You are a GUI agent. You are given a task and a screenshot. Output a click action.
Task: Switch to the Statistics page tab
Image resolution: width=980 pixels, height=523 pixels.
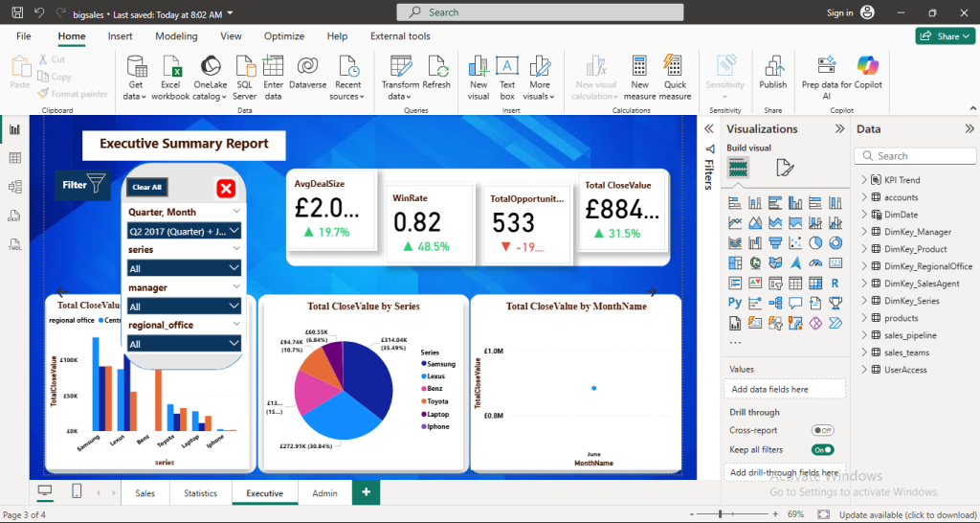pos(200,493)
